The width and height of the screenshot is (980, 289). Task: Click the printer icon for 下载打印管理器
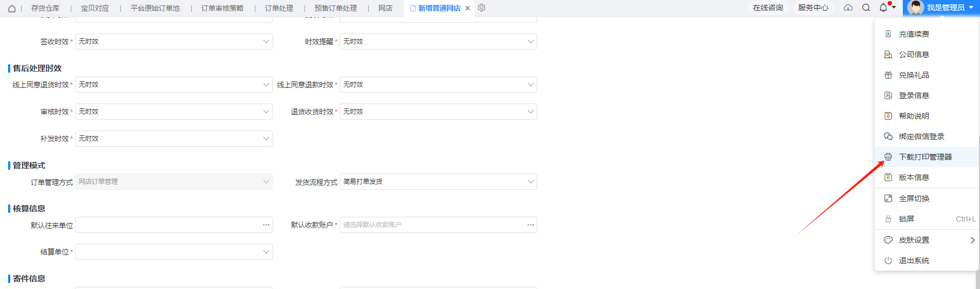pos(888,157)
